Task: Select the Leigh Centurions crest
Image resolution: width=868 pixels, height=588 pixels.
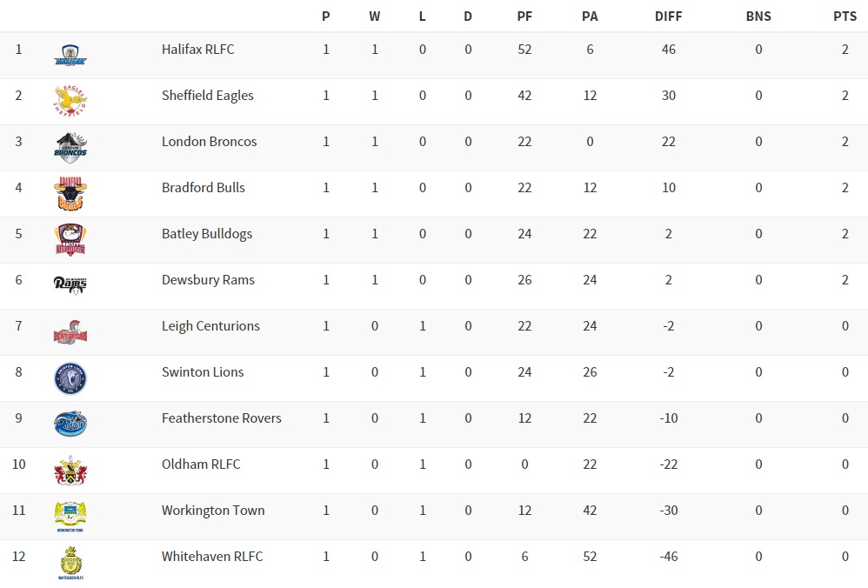Action: click(x=70, y=331)
